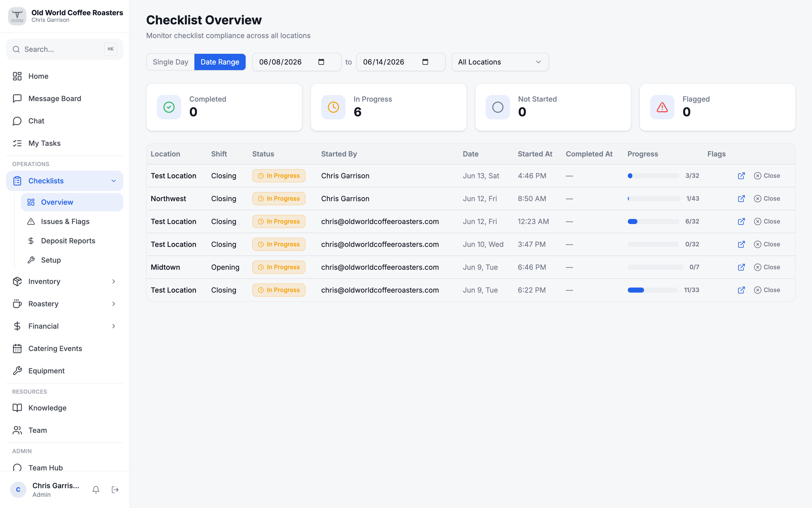Click the Search input field
The width and height of the screenshot is (812, 508).
(65, 49)
